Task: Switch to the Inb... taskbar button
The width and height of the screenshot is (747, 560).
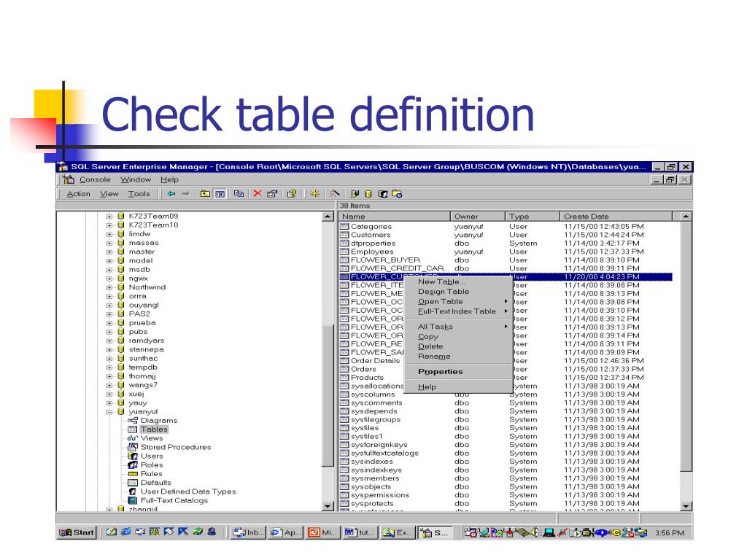Action: point(247,532)
